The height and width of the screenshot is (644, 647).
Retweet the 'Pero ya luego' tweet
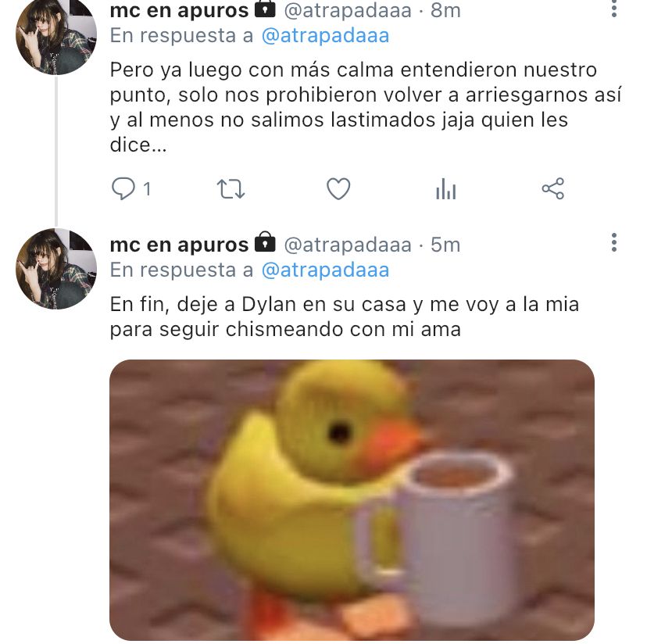point(231,188)
